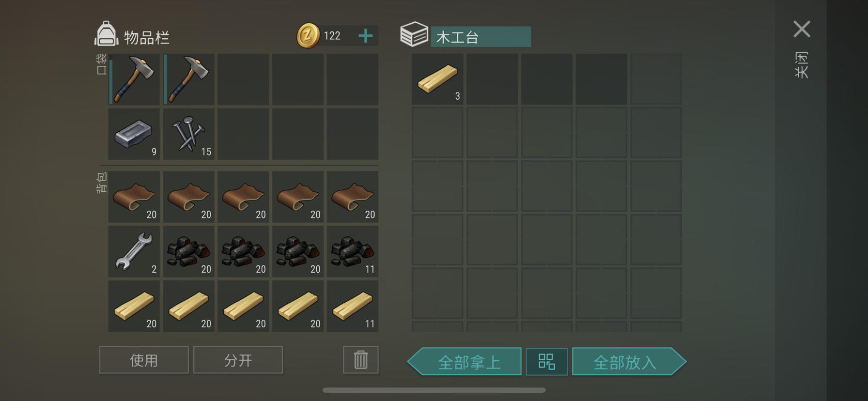Select the wrench item with count 2
This screenshot has width=868, height=401.
[134, 251]
